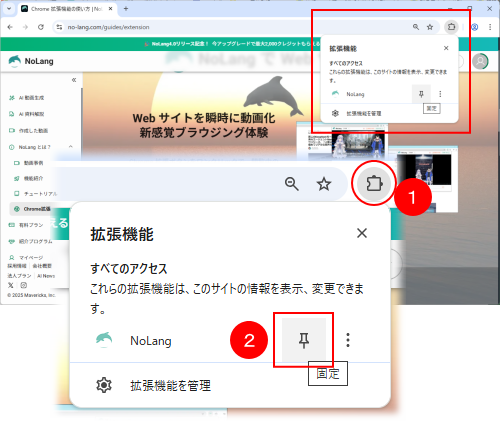Open Chrome's three-dot main menu
This screenshot has width=500, height=421.
(x=490, y=27)
